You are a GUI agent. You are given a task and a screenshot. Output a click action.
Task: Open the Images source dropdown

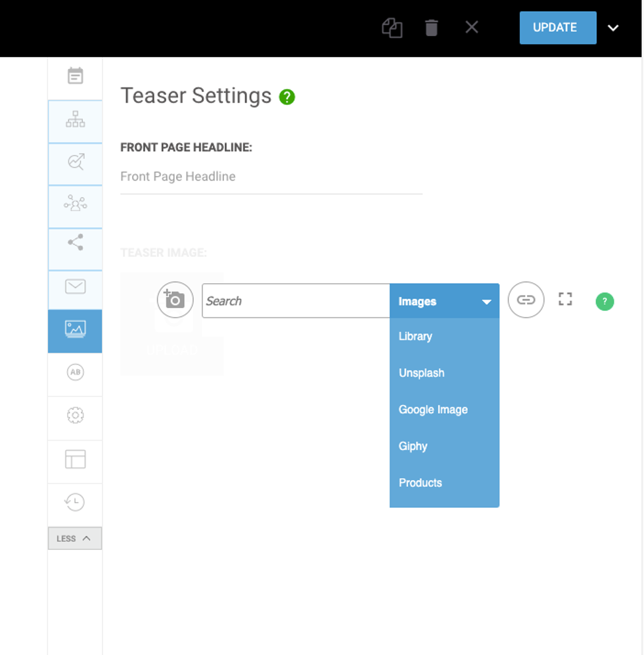click(x=444, y=302)
